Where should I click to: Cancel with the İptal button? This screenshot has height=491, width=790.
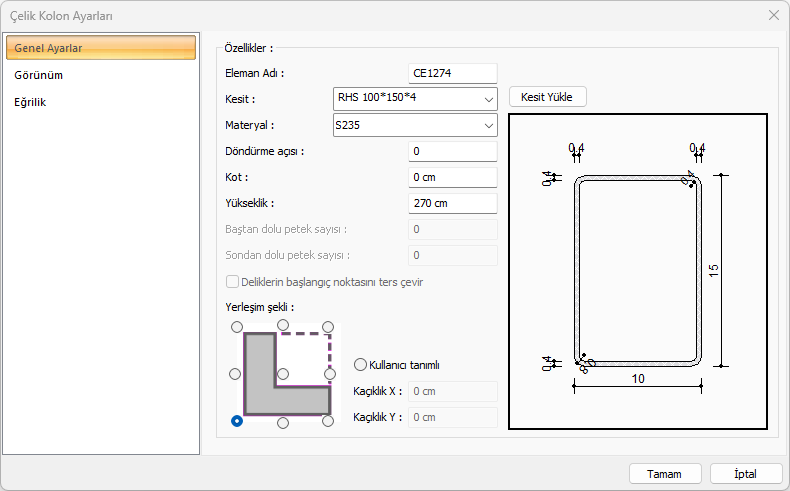pyautogui.click(x=746, y=473)
